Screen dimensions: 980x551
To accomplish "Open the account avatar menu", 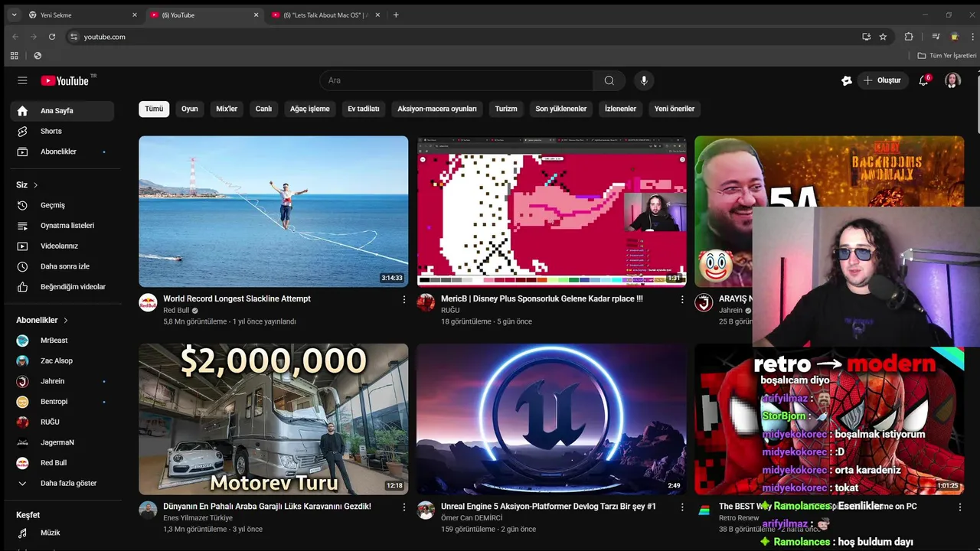I will click(x=952, y=80).
